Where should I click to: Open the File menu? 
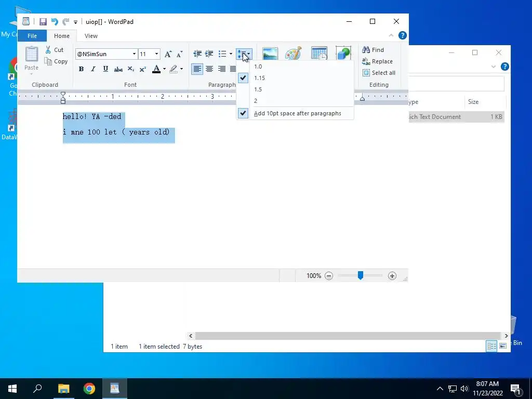click(x=32, y=36)
